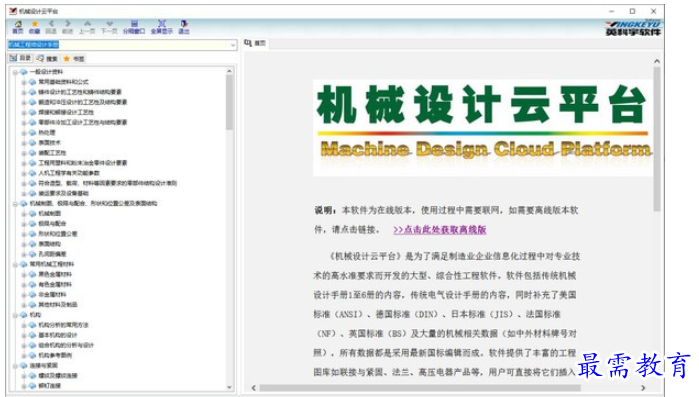The width and height of the screenshot is (699, 397).
Task: Click the 退出 exit icon
Action: [x=184, y=27]
